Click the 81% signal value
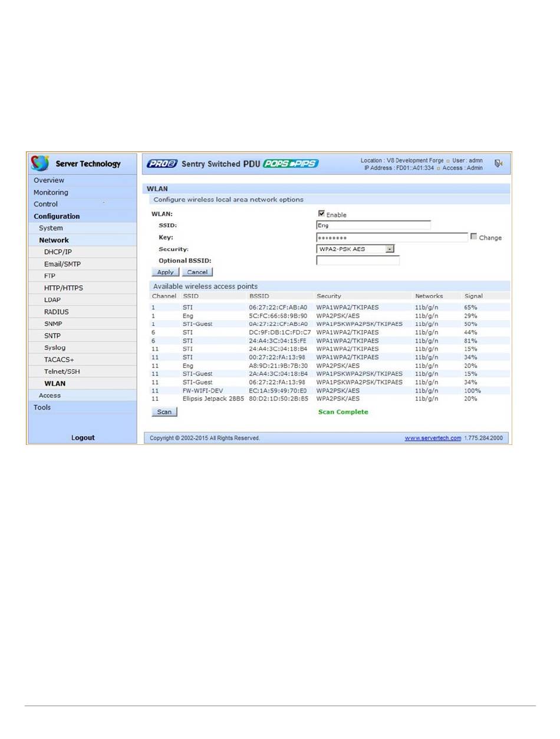560x739 pixels. [471, 341]
